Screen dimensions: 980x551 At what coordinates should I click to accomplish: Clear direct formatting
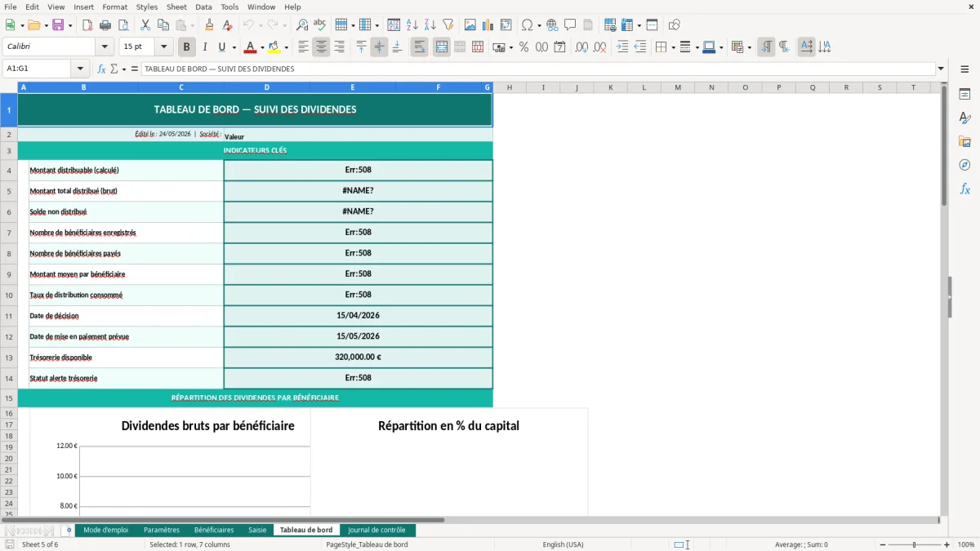(228, 25)
